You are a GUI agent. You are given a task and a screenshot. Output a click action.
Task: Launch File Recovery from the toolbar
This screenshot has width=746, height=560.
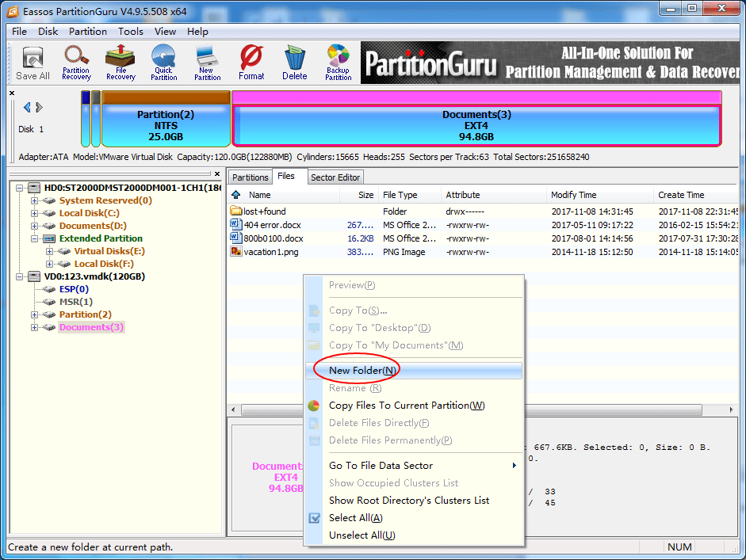[x=120, y=63]
